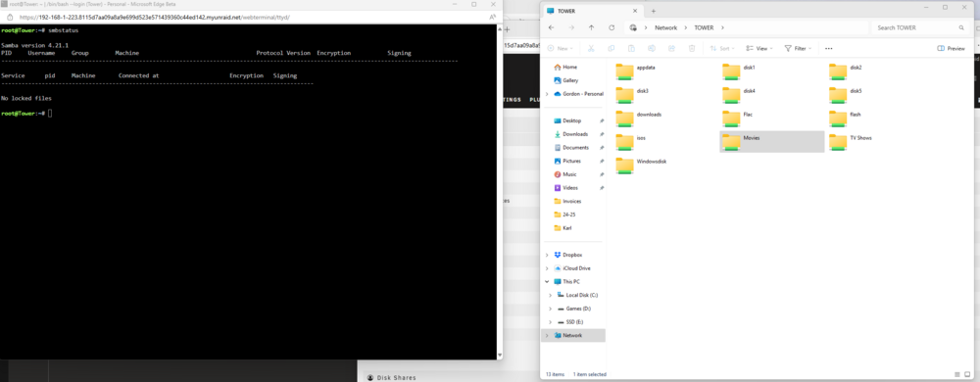Open Invoices folder in sidebar
Viewport: 980px width, 382px height.
pyautogui.click(x=572, y=201)
